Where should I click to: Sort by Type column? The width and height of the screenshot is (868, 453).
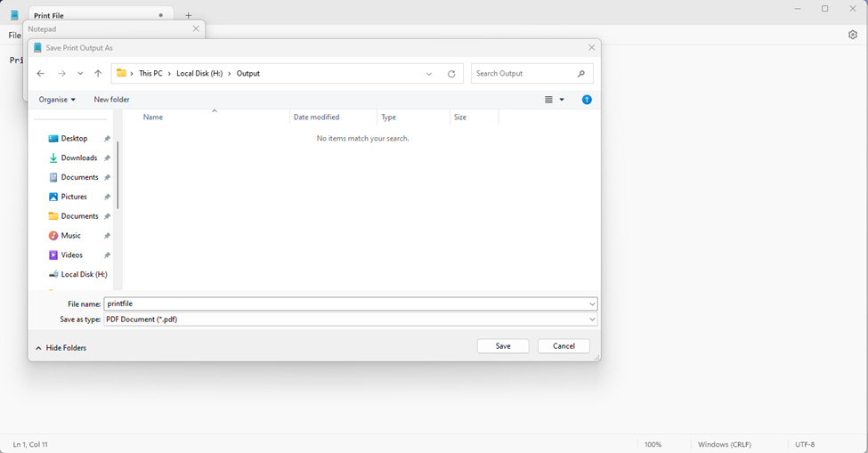389,117
